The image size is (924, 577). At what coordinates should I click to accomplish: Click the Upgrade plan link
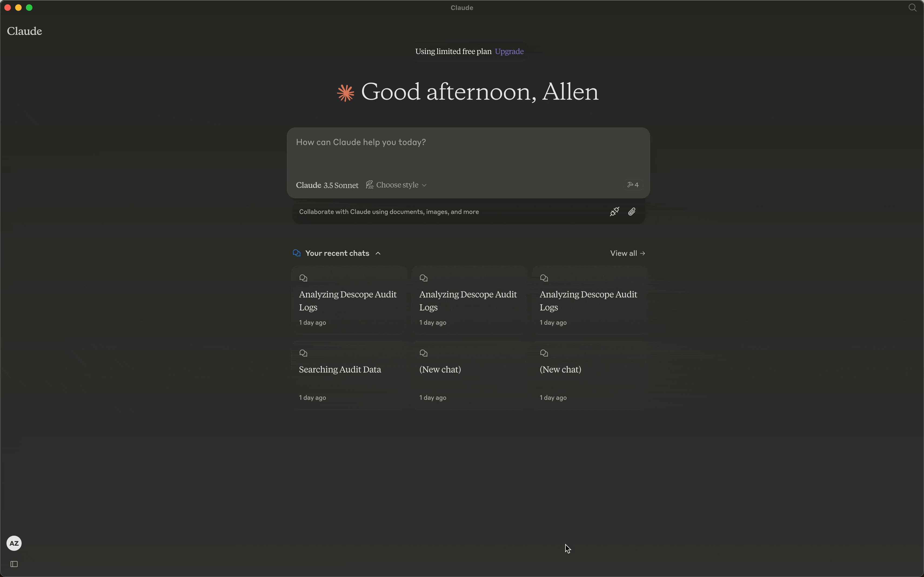coord(509,52)
